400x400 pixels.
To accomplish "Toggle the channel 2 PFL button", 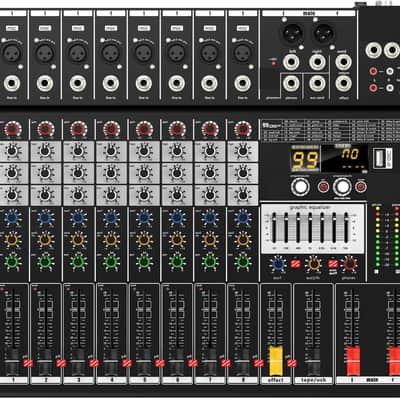I will pyautogui.click(x=61, y=363).
